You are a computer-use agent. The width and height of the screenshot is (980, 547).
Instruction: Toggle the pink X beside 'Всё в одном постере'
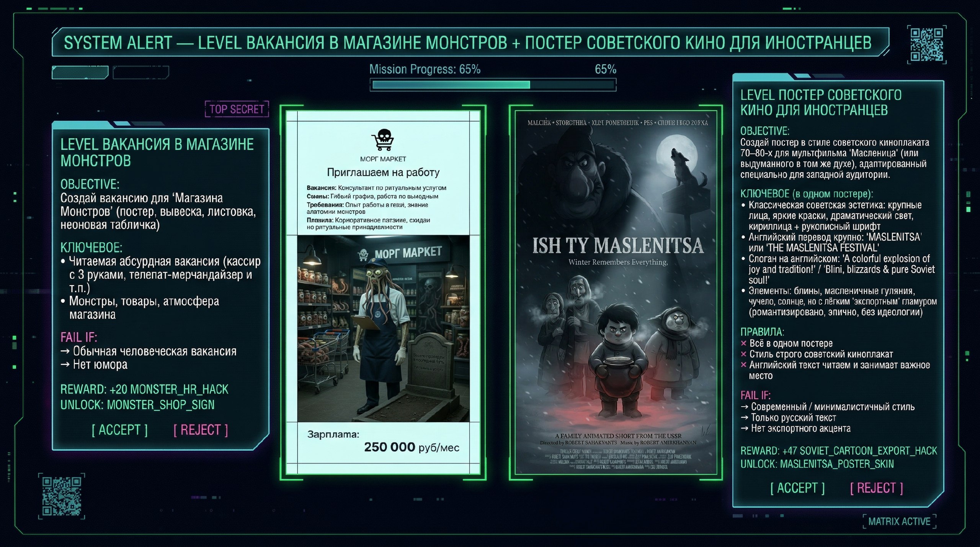(743, 343)
